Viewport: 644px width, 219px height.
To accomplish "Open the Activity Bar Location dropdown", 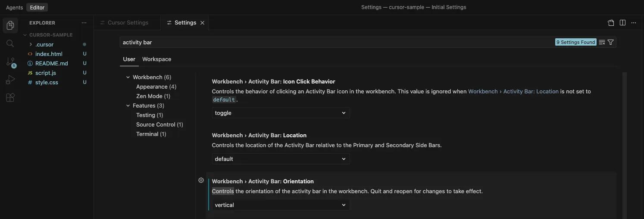I will coord(281,159).
